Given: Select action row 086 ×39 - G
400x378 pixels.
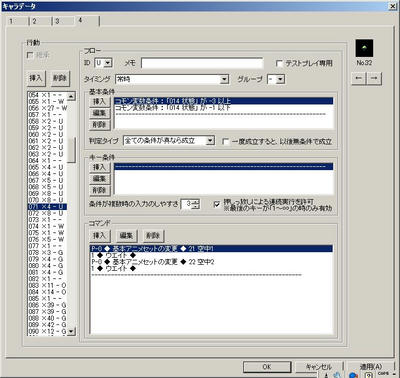Looking at the screenshot, I should [47, 305].
